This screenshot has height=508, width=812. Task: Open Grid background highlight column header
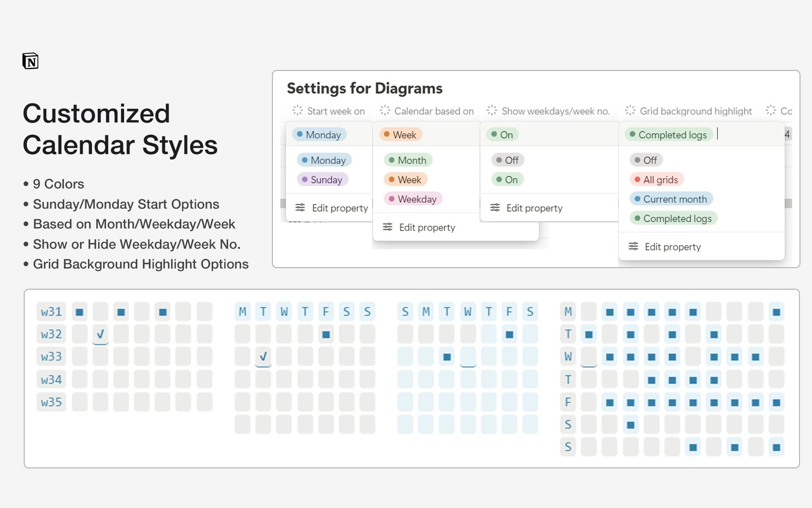[689, 111]
